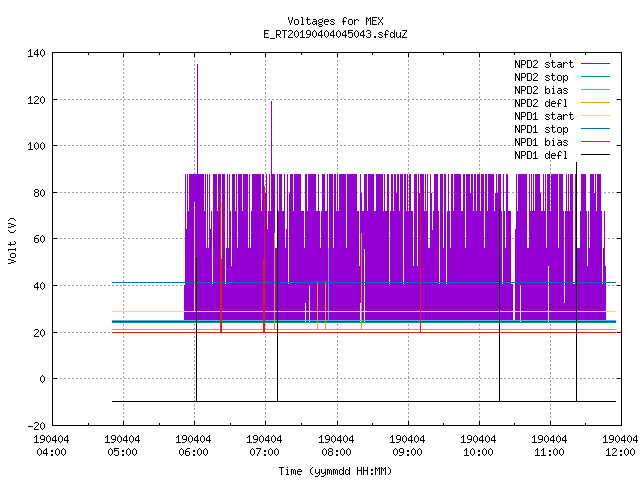
Task: Click the dark blue NPD1 stop legend line
Action: [x=595, y=129]
